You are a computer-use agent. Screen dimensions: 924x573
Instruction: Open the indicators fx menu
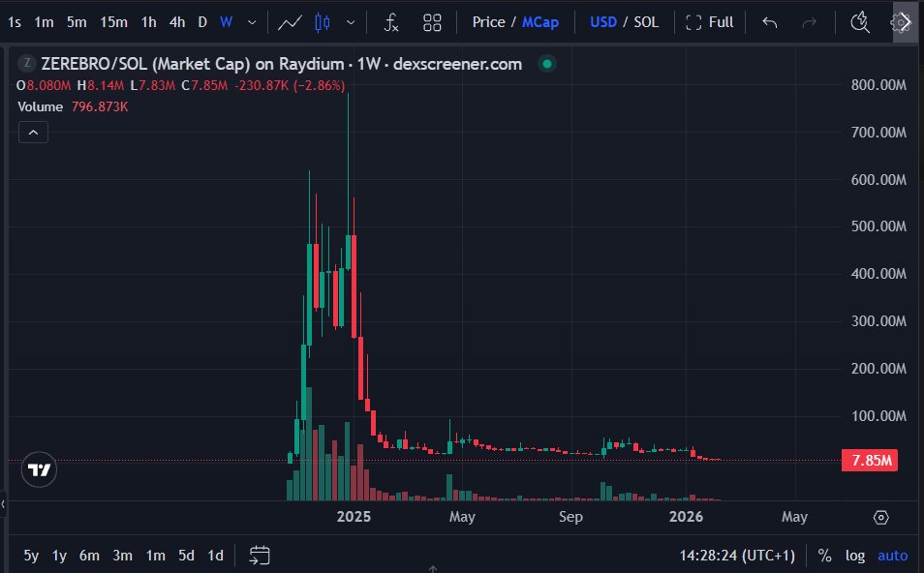tap(391, 22)
